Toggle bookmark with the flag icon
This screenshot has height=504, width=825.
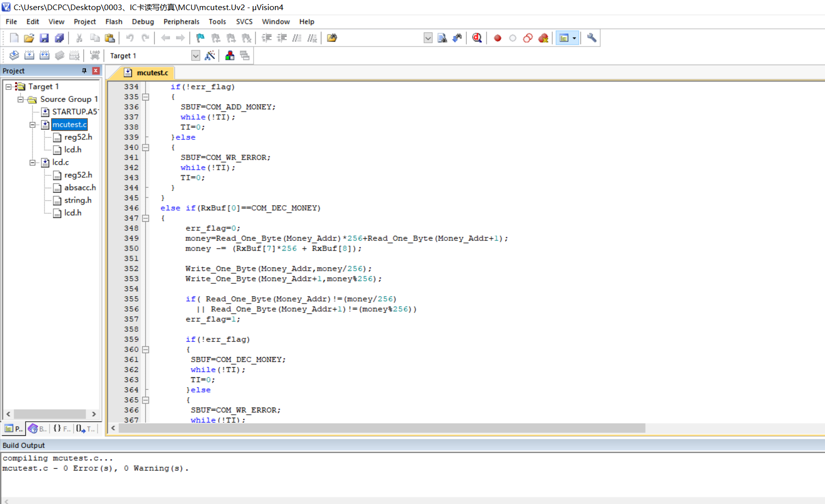[201, 38]
